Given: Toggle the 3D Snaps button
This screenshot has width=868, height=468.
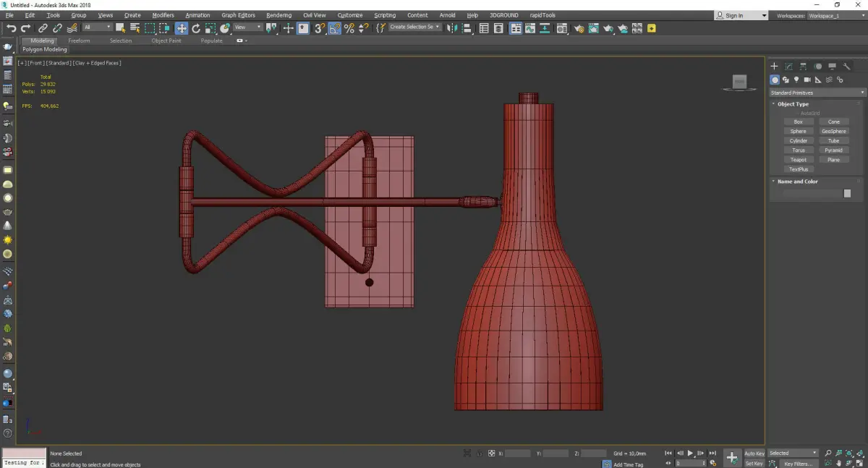Looking at the screenshot, I should pos(319,28).
